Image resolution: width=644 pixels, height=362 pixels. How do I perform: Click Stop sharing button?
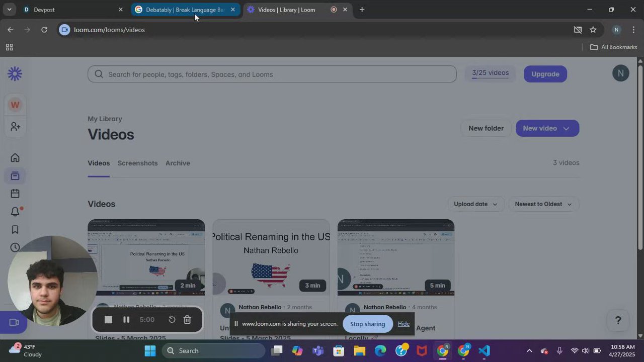pos(367,324)
